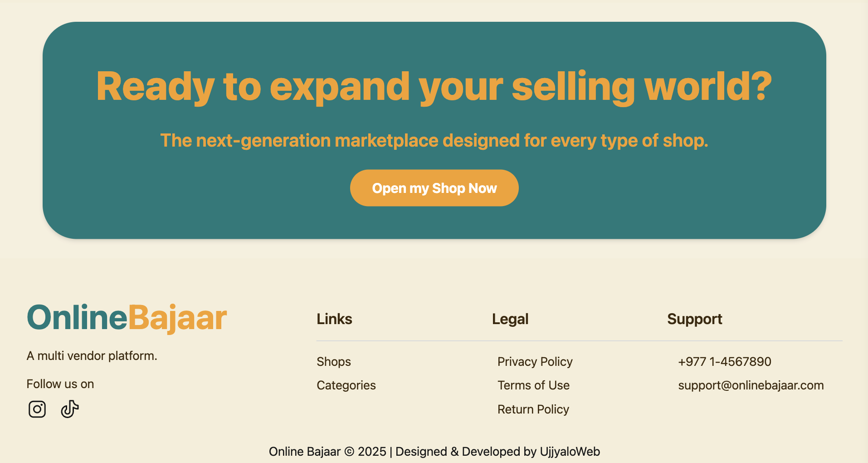Click the "Ready to expand your selling world?" headline
This screenshot has width=868, height=463.
[x=434, y=86]
